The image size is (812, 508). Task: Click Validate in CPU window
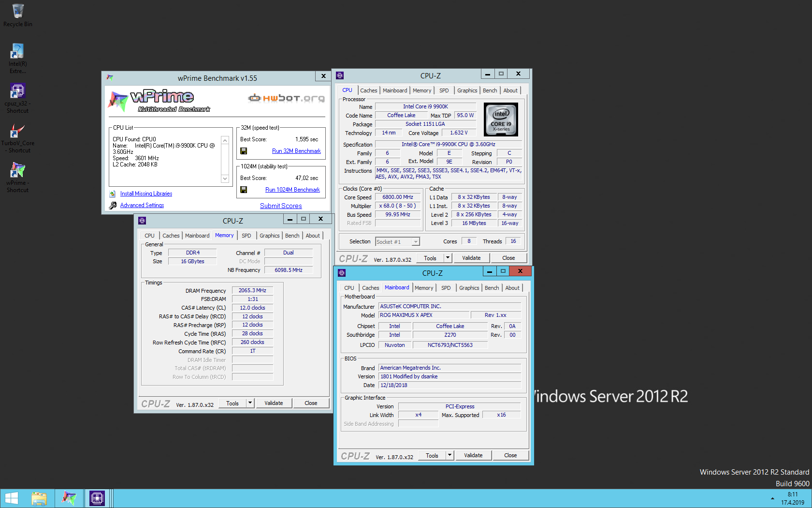471,258
